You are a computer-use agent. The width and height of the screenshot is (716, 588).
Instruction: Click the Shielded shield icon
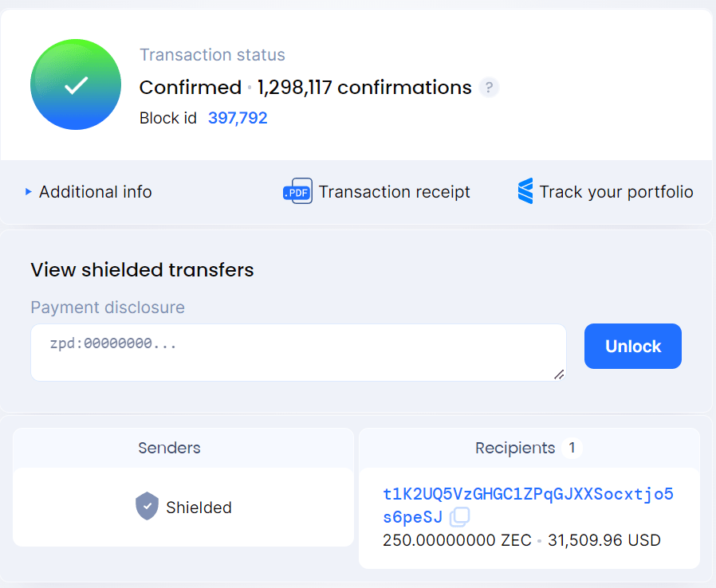point(147,507)
